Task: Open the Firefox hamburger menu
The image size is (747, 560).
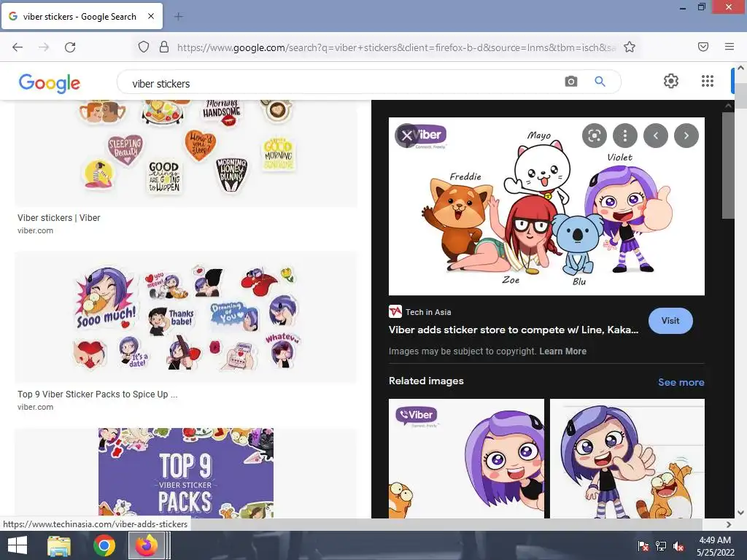Action: [729, 47]
